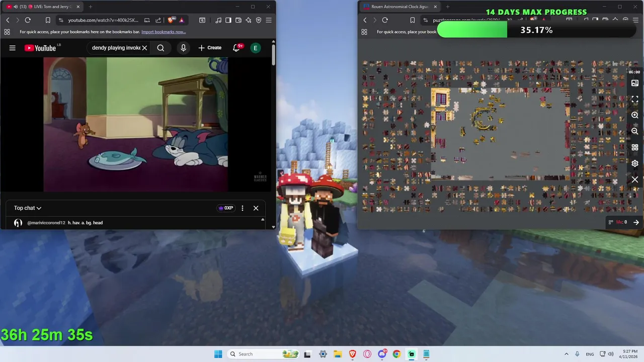
Task: Close the Rouen Astronomical Clock tab
Action: coord(435,7)
